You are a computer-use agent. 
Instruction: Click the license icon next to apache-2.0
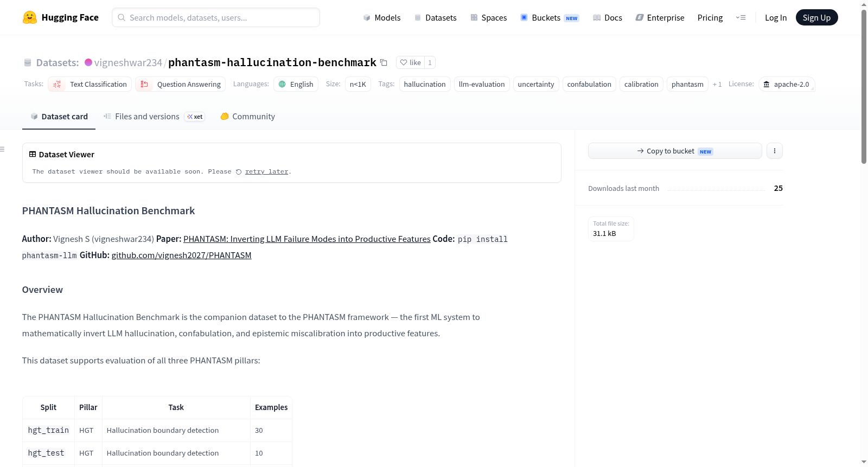point(767,84)
